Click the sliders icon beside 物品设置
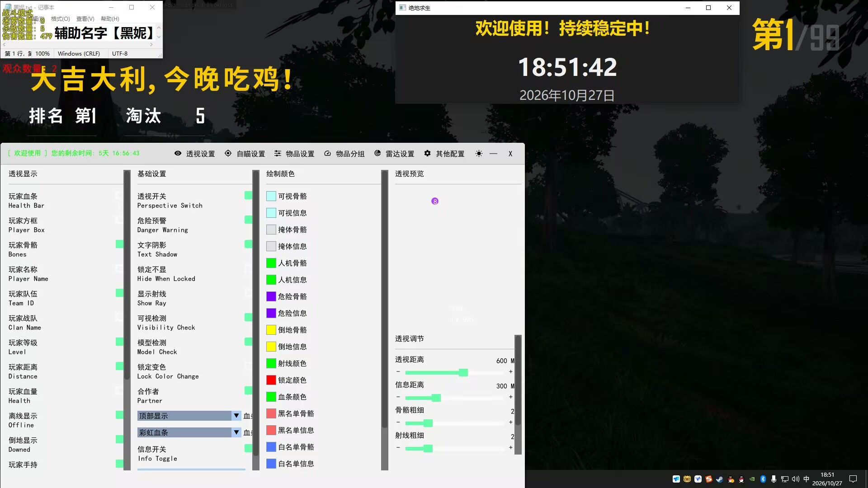 point(278,153)
